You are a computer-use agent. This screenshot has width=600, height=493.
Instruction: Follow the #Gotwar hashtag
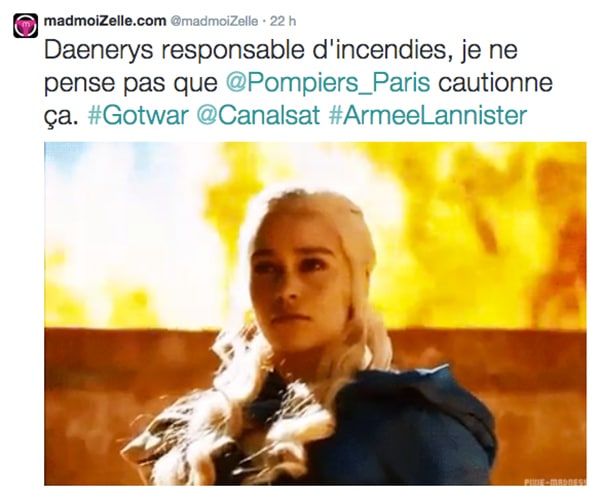pos(138,115)
